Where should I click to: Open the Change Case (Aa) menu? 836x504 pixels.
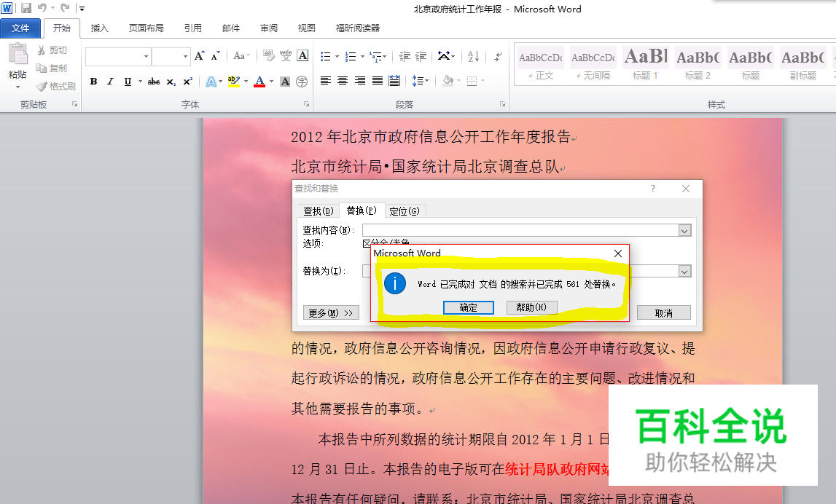point(241,56)
